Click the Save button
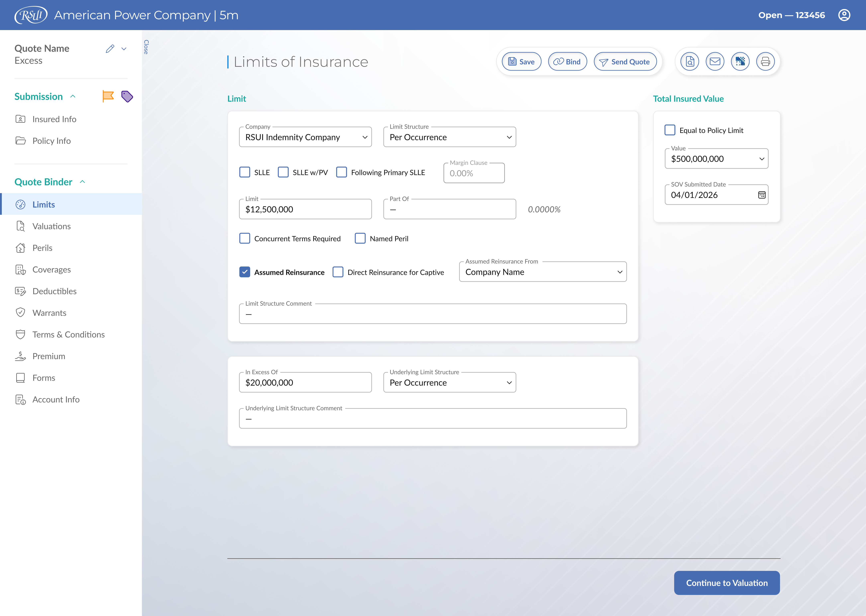Screen dimensions: 866x616 pyautogui.click(x=522, y=61)
